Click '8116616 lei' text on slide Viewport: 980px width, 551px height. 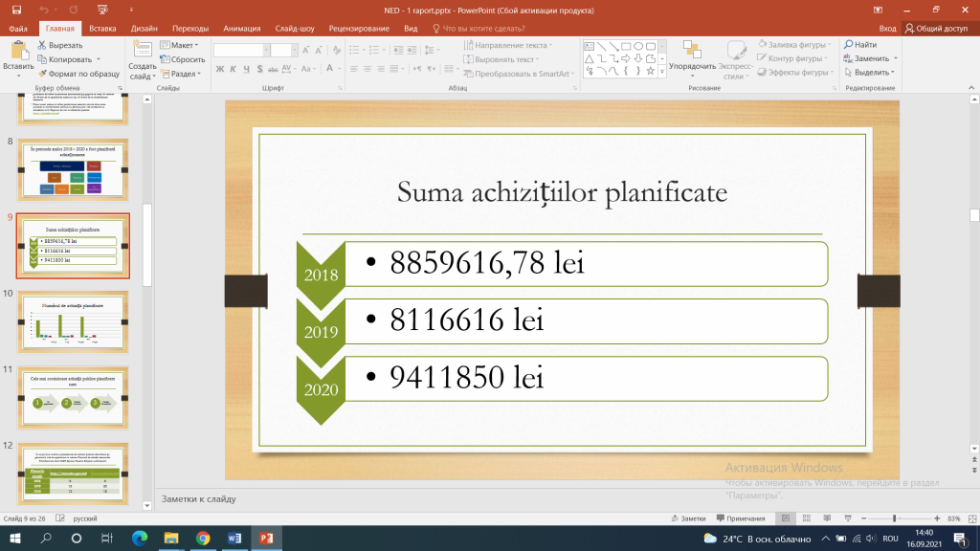[x=466, y=320]
